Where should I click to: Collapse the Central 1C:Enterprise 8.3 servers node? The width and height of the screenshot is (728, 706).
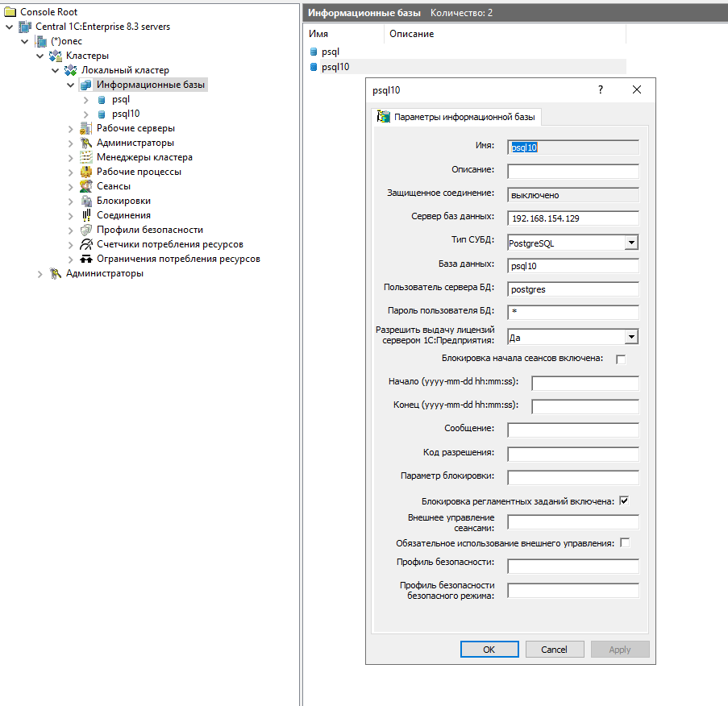tap(10, 27)
